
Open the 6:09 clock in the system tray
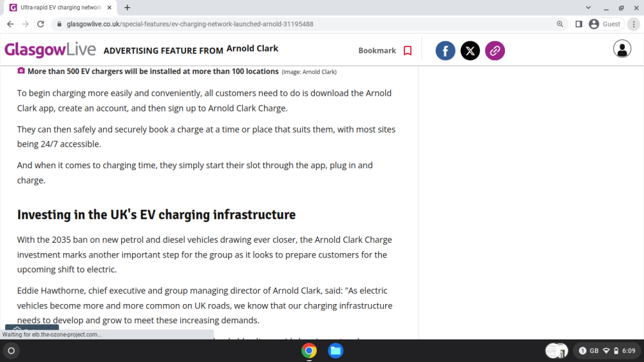629,351
